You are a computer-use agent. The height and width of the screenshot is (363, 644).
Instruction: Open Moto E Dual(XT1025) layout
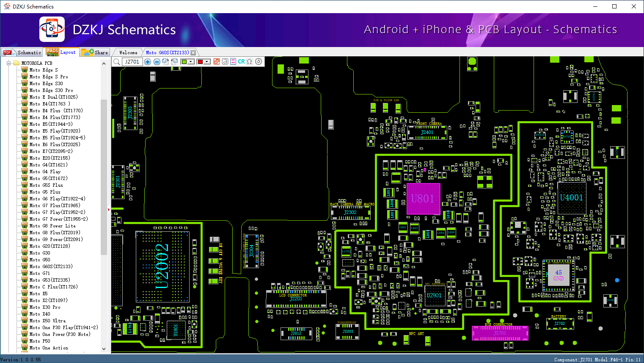pos(53,97)
